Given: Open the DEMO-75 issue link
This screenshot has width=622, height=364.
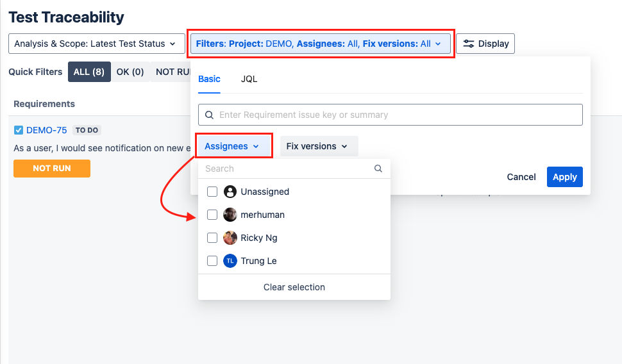Looking at the screenshot, I should 46,130.
